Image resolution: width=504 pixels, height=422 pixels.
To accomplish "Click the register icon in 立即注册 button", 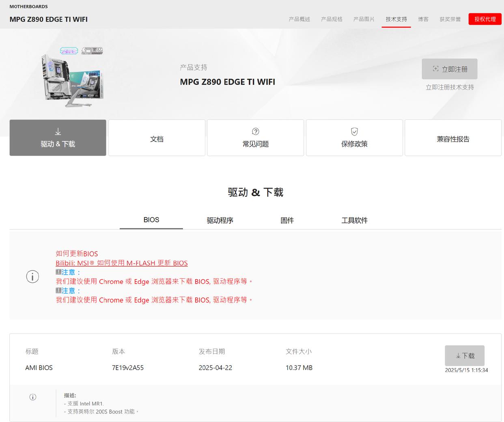I will click(x=435, y=69).
